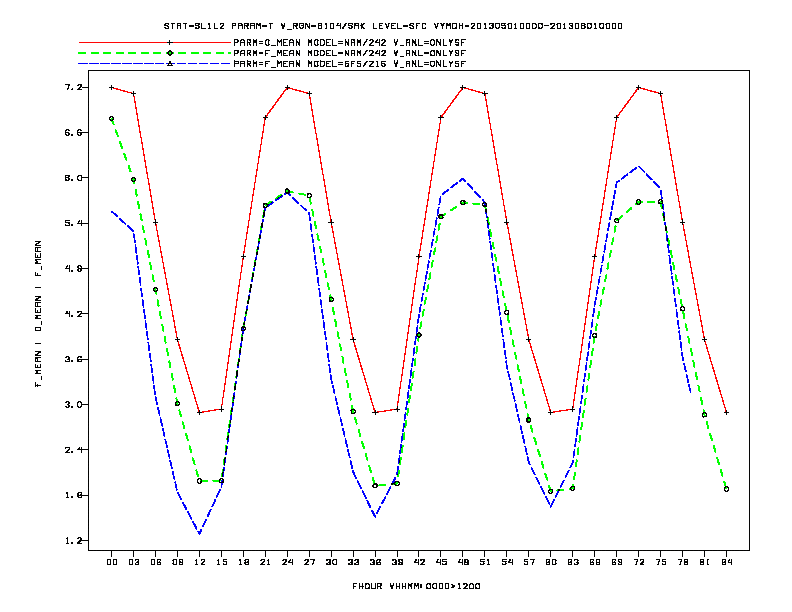Click the y-axis tick label 2.4
792x612 pixels.
(x=73, y=450)
